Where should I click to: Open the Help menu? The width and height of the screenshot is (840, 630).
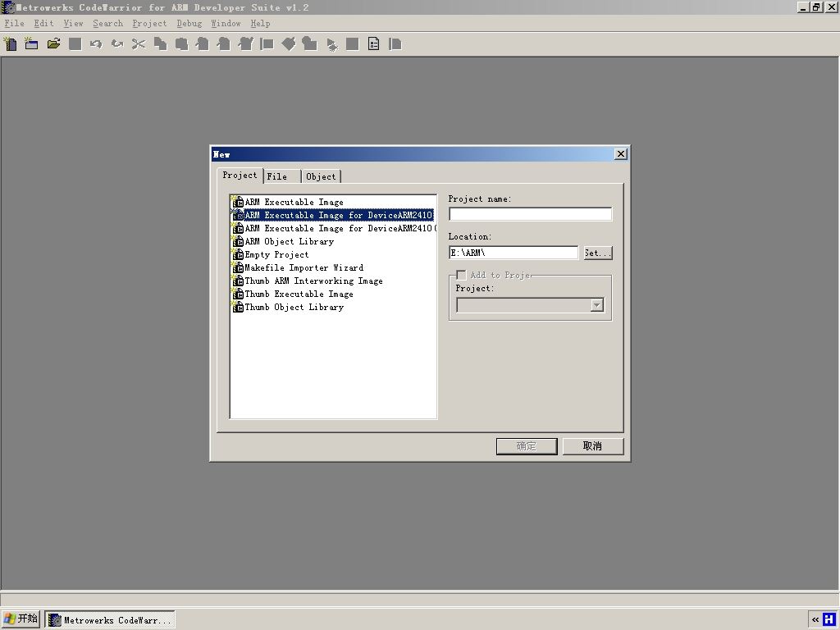click(x=260, y=24)
